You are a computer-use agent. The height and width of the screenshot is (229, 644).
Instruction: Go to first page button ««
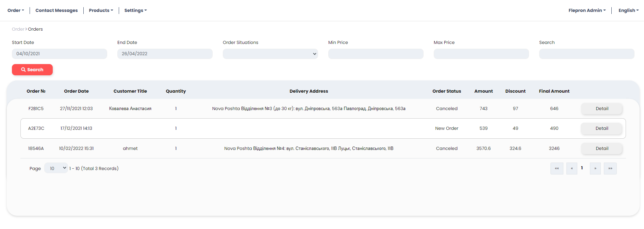[557, 168]
